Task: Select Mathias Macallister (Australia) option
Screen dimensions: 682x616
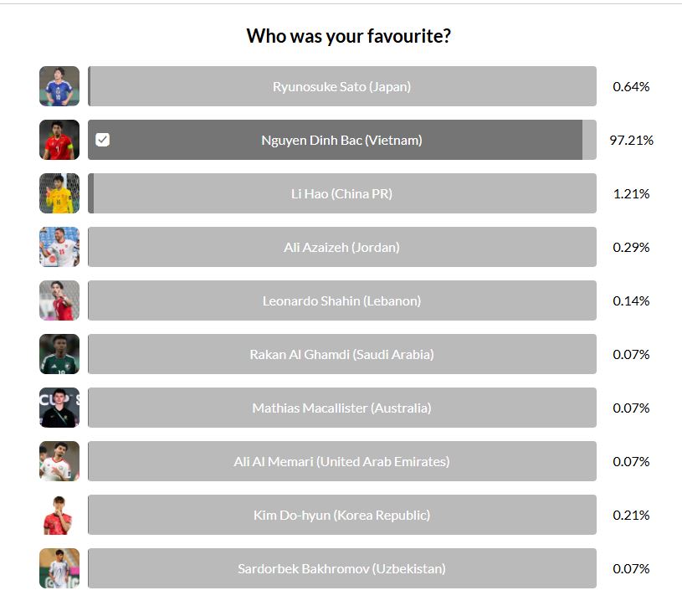Action: click(341, 408)
